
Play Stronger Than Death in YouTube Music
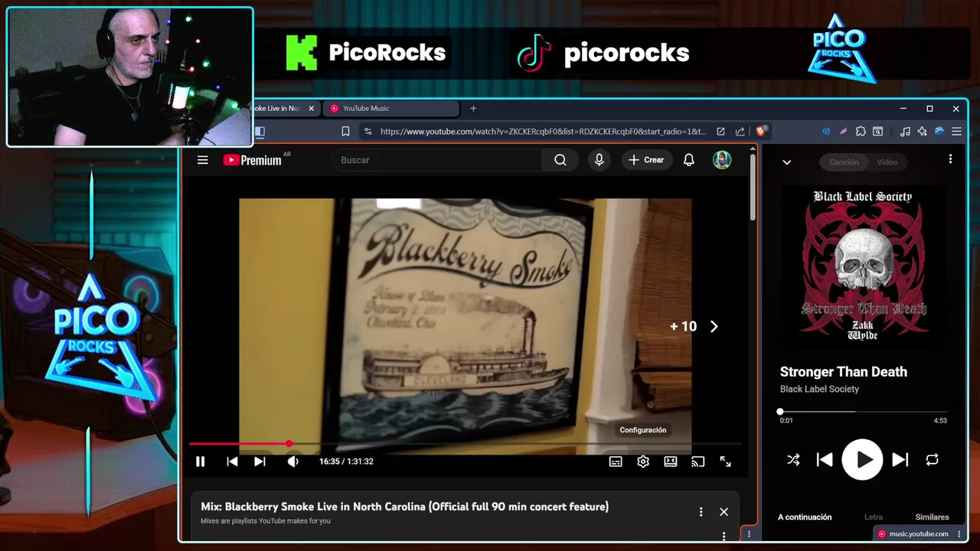tap(863, 460)
